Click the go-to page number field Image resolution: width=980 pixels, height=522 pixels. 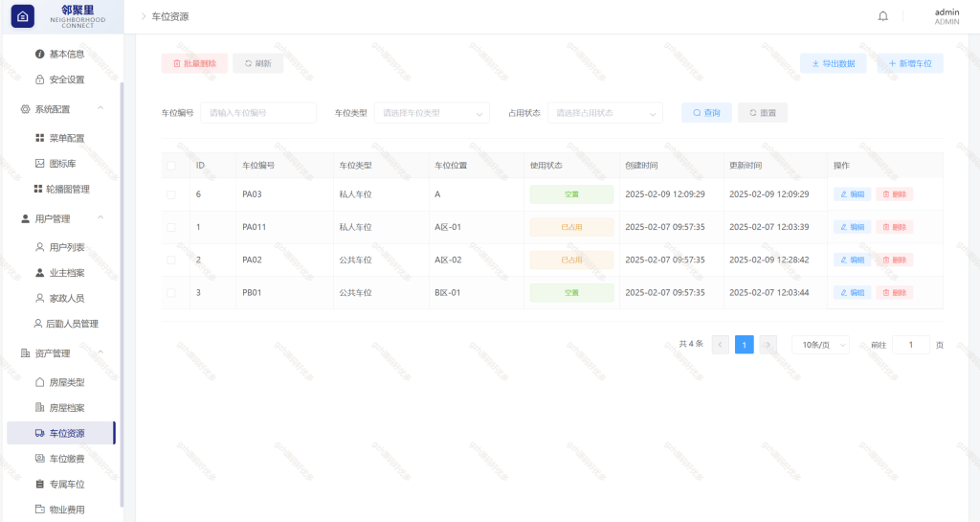pyautogui.click(x=911, y=345)
